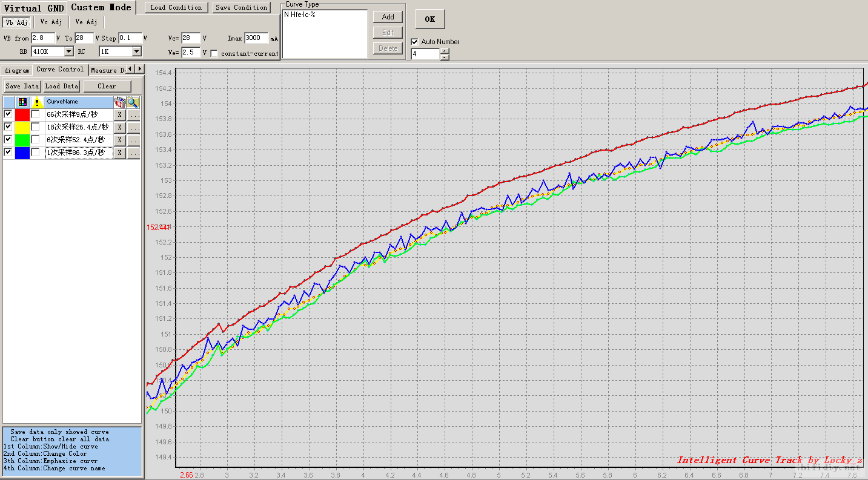Emphasize the blue 1次采样86.3点/秒 curve
This screenshot has height=480, width=868.
click(36, 152)
